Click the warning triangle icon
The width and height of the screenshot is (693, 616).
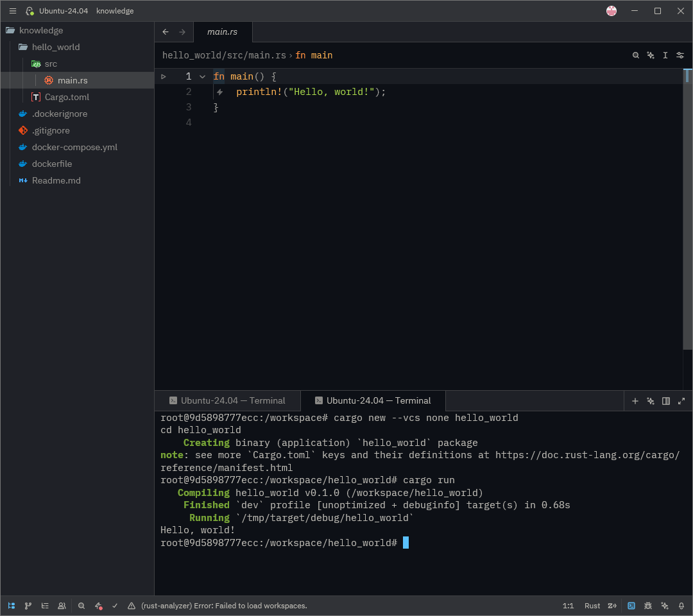132,606
